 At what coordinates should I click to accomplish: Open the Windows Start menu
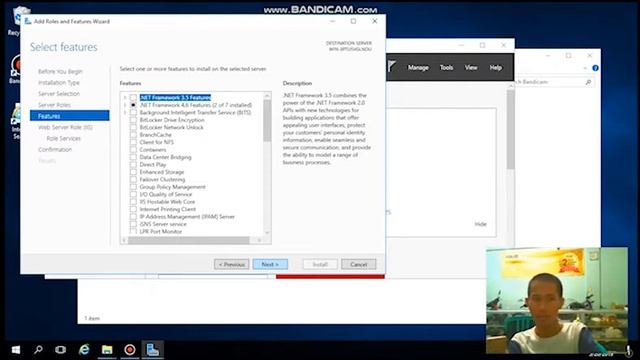point(16,350)
